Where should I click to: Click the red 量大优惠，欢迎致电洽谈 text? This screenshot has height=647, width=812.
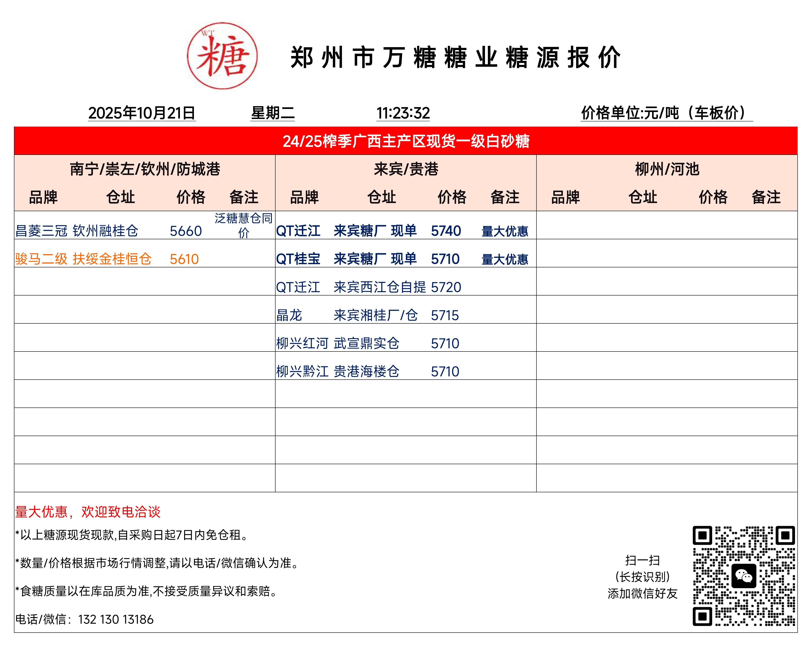tap(88, 512)
